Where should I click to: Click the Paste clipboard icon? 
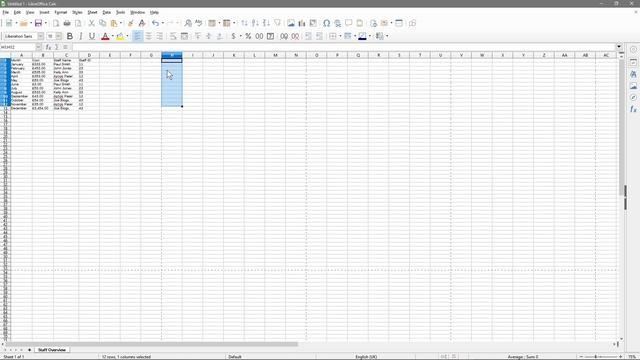pos(114,23)
